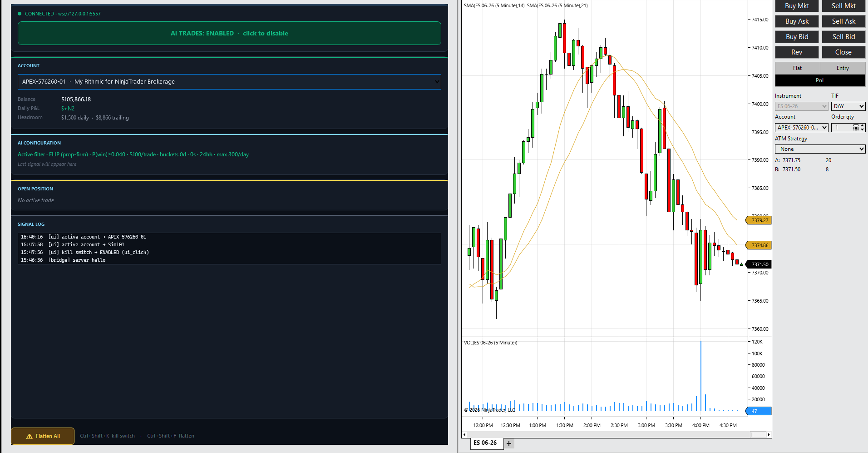868x453 pixels.
Task: Click the black PnL display
Action: (820, 80)
